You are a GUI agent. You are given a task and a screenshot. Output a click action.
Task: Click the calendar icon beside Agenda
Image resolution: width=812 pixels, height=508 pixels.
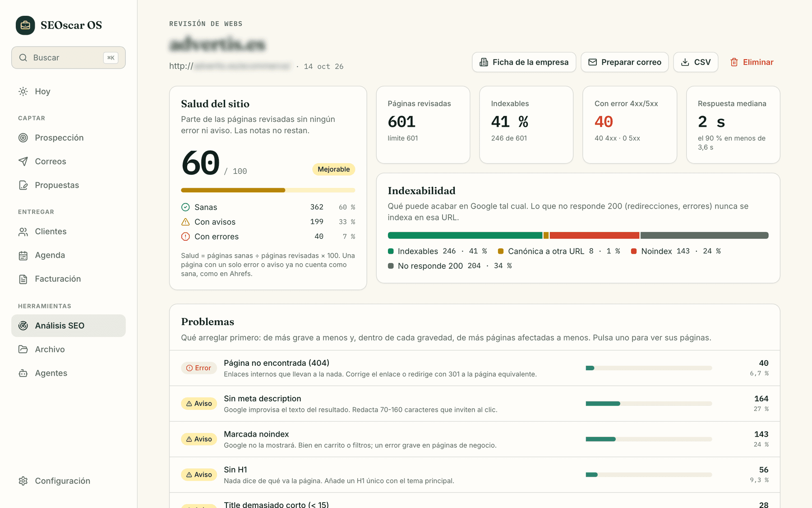pyautogui.click(x=23, y=256)
